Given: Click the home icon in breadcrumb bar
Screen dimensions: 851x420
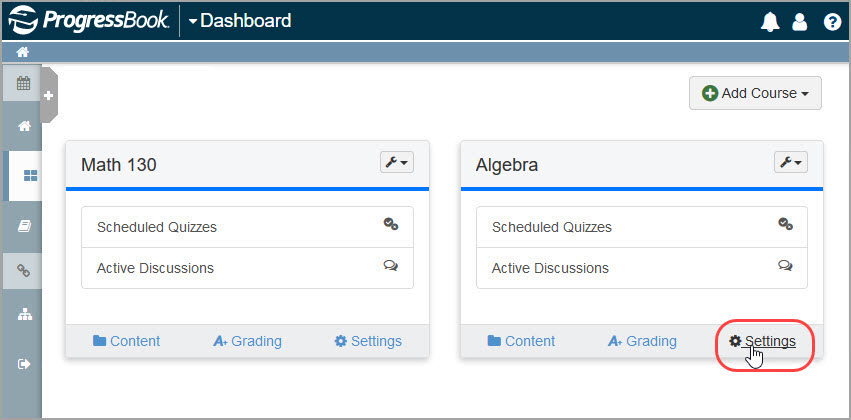Looking at the screenshot, I should click(22, 53).
